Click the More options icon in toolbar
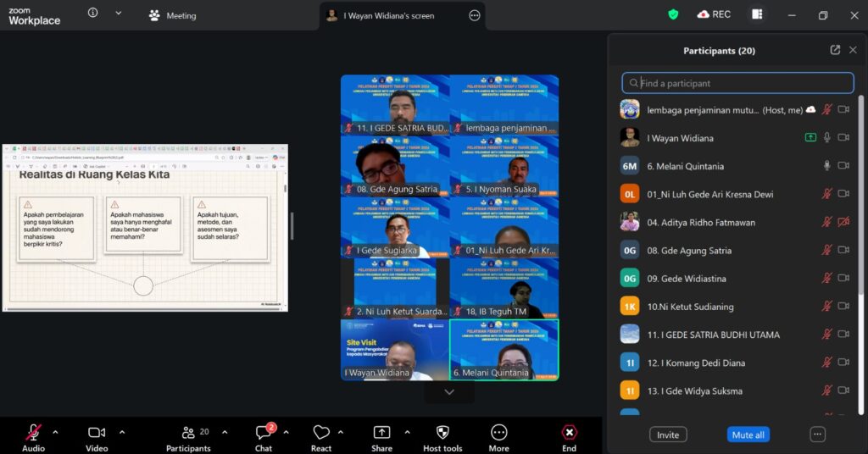868x454 pixels. pyautogui.click(x=498, y=433)
